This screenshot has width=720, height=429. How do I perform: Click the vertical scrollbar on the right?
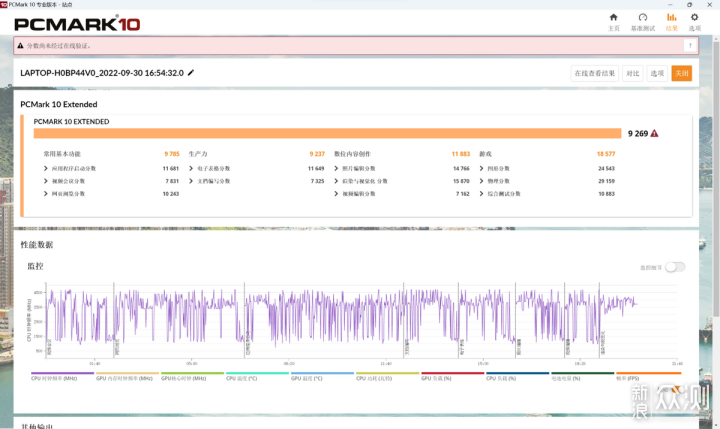pyautogui.click(x=716, y=177)
